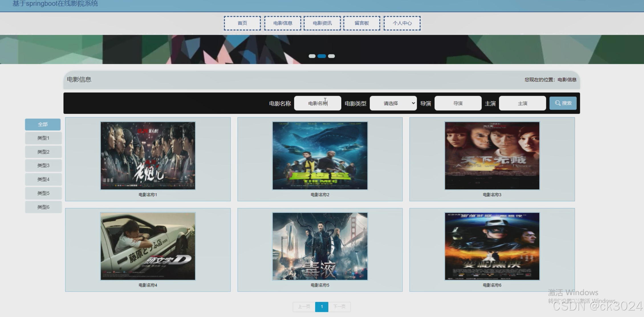Open the 电影名称1 movie poster

click(148, 156)
